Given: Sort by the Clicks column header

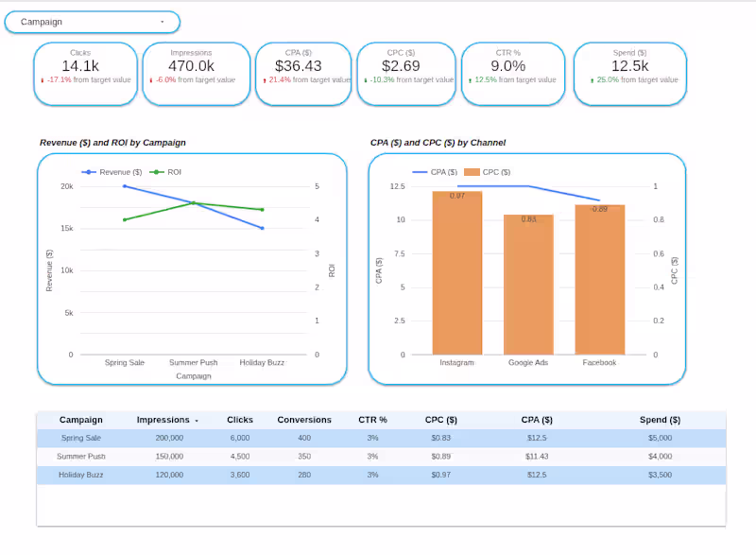Looking at the screenshot, I should pos(240,420).
